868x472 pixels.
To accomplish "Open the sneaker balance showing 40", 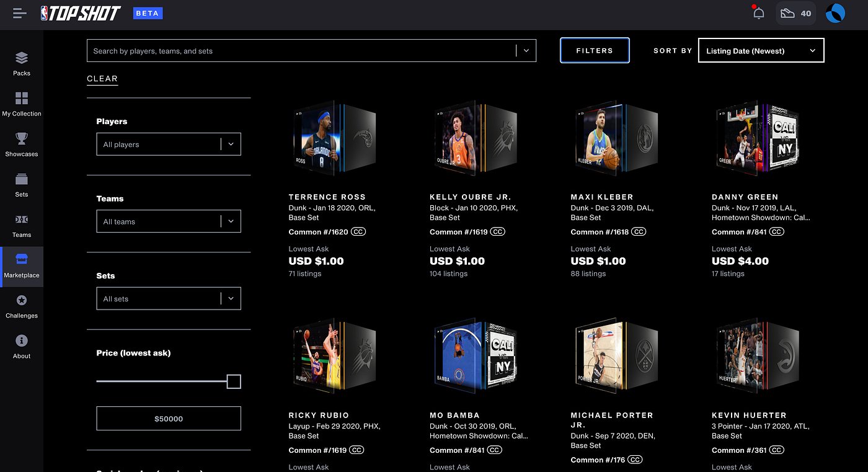I will point(796,13).
